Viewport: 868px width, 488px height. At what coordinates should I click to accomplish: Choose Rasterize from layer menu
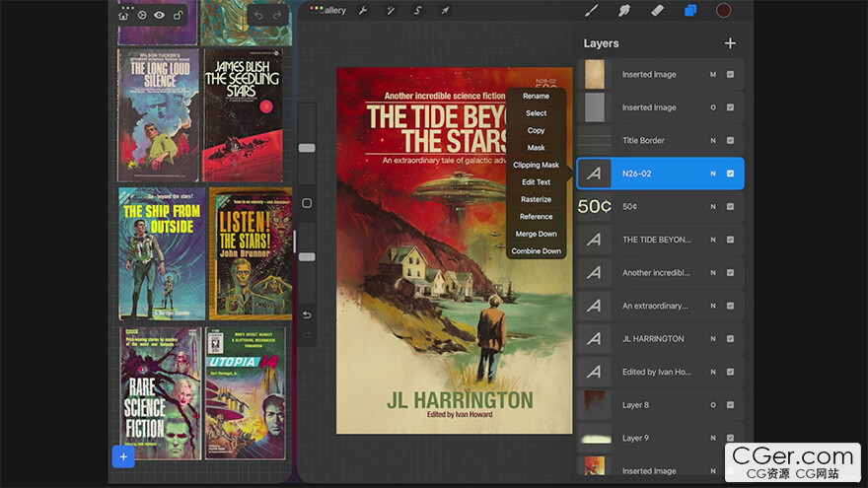(536, 199)
